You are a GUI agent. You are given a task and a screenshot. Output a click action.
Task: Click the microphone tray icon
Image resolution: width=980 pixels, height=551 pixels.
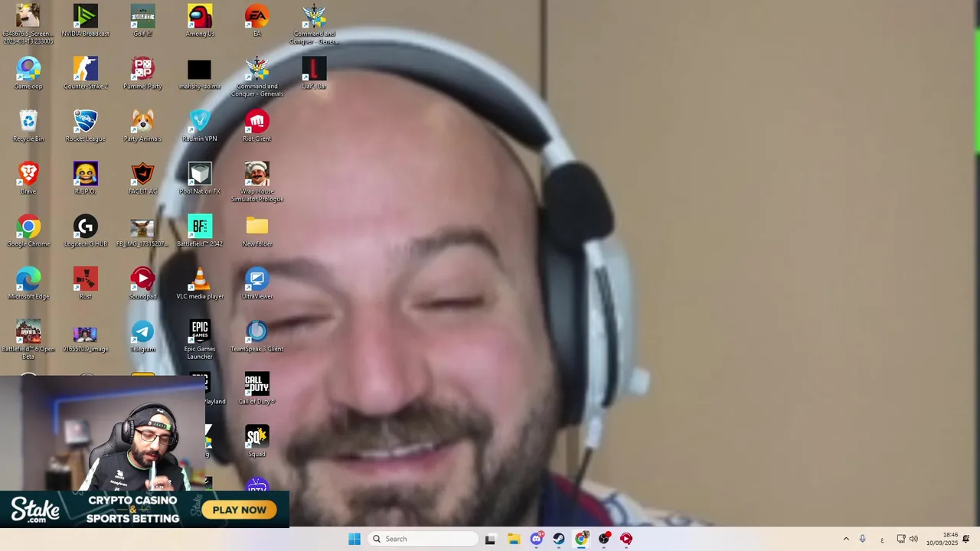pyautogui.click(x=863, y=539)
